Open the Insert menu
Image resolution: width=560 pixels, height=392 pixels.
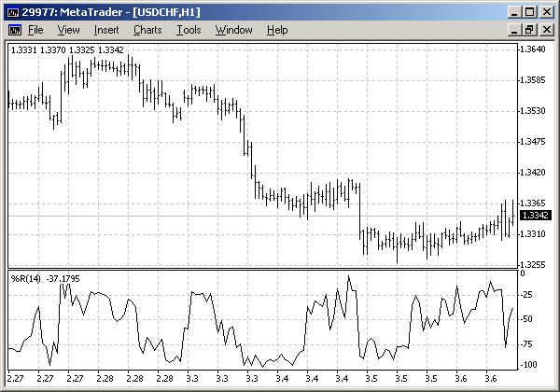(x=106, y=30)
